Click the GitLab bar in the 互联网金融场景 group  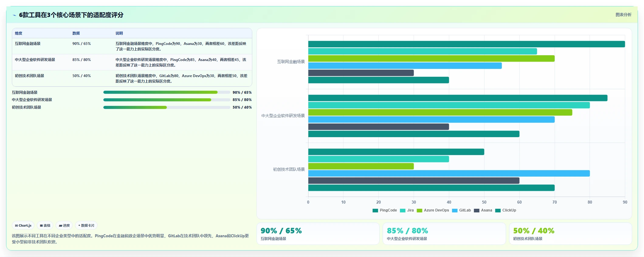coord(405,66)
